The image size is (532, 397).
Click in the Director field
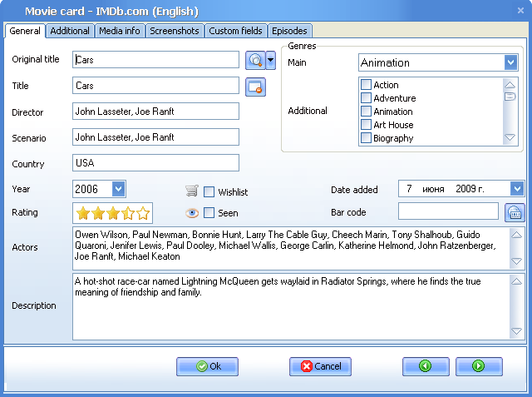pyautogui.click(x=155, y=112)
